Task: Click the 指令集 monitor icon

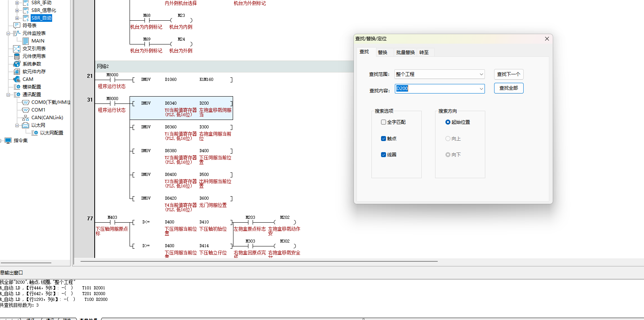Action: click(x=8, y=141)
